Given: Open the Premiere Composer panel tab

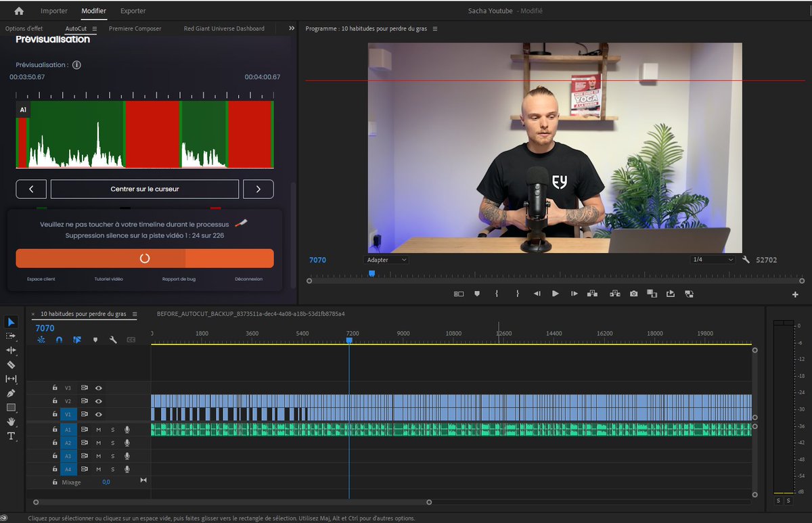Looking at the screenshot, I should 135,28.
